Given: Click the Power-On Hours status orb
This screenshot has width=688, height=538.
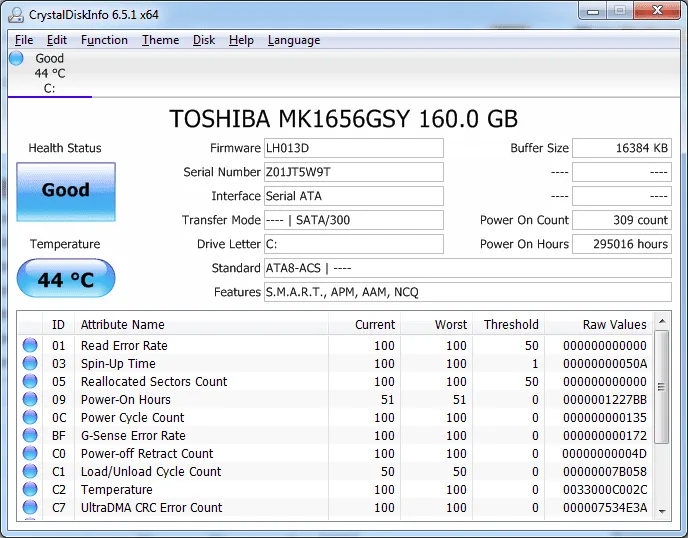Looking at the screenshot, I should click(x=31, y=400).
